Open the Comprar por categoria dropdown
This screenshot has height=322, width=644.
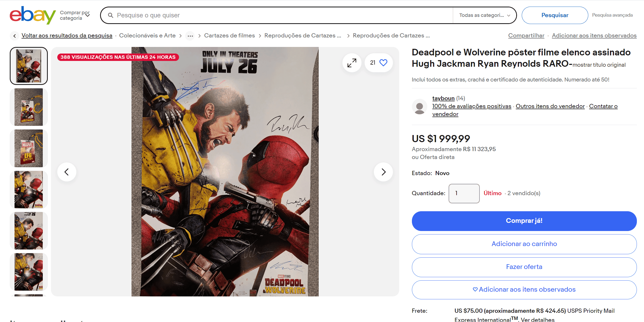pyautogui.click(x=75, y=15)
